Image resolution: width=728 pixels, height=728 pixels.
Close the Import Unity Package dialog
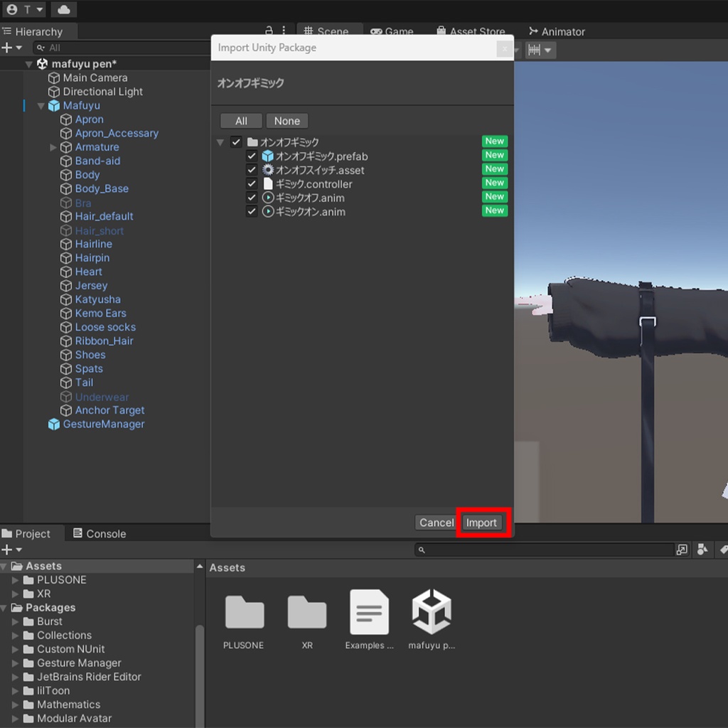tap(505, 48)
